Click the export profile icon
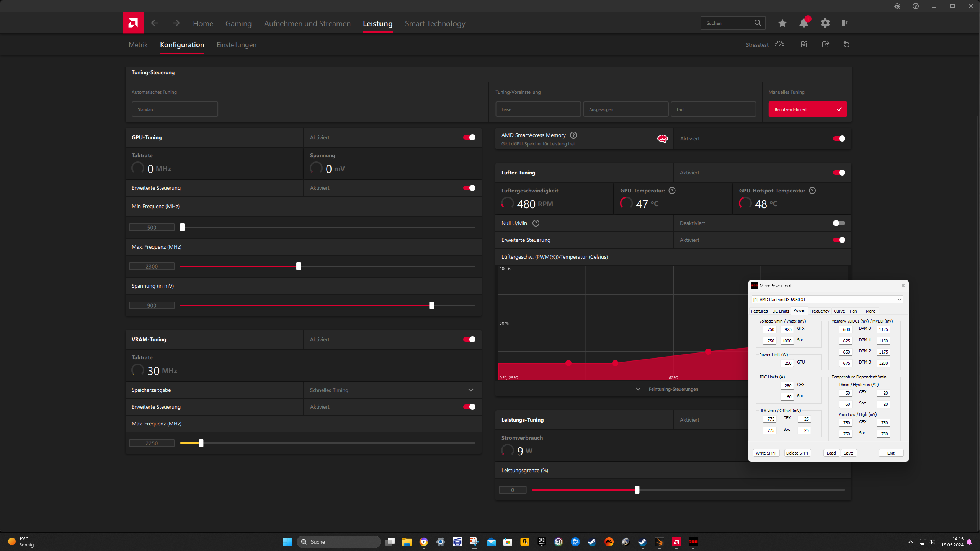Image resolution: width=980 pixels, height=551 pixels. [825, 44]
